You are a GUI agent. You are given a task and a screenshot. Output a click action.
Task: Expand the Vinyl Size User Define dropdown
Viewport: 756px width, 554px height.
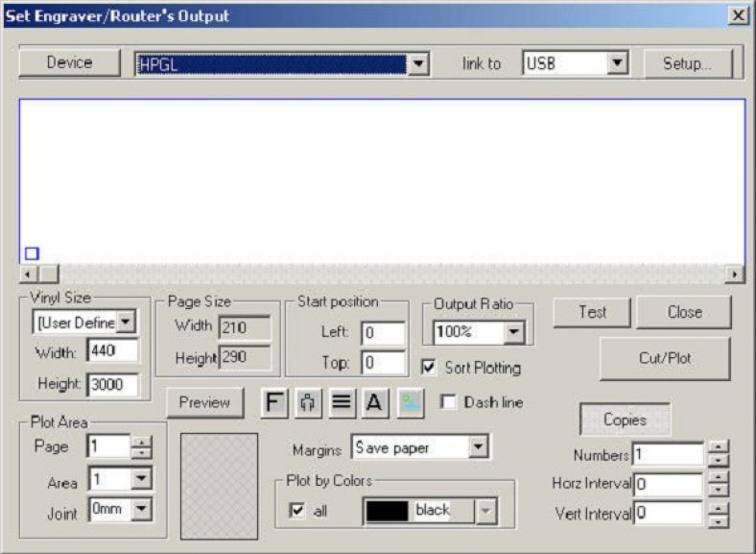pos(126,322)
